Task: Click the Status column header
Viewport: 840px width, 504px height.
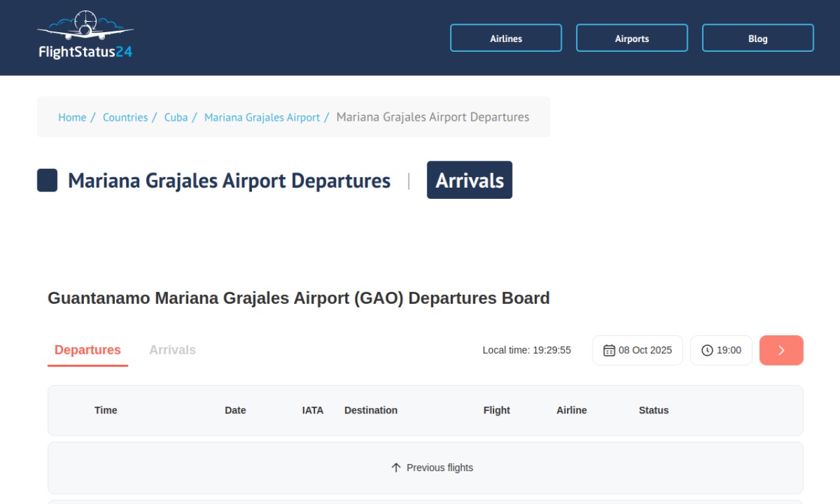Action: pyautogui.click(x=654, y=410)
